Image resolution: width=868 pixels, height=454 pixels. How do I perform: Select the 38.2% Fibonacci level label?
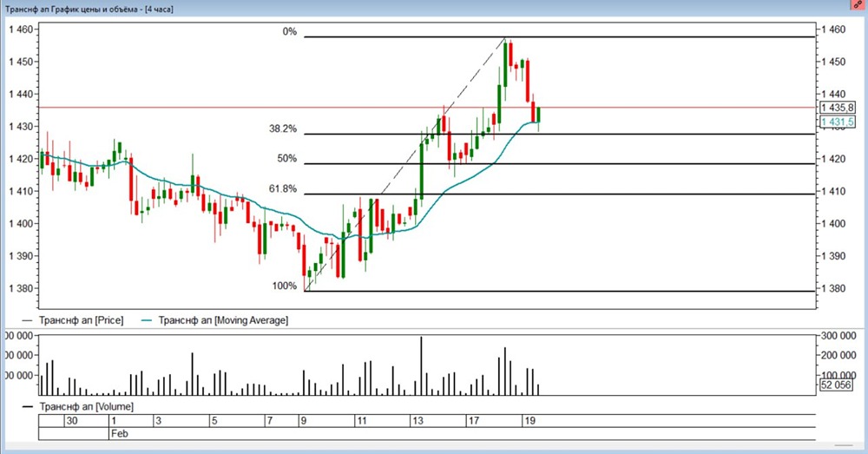283,129
